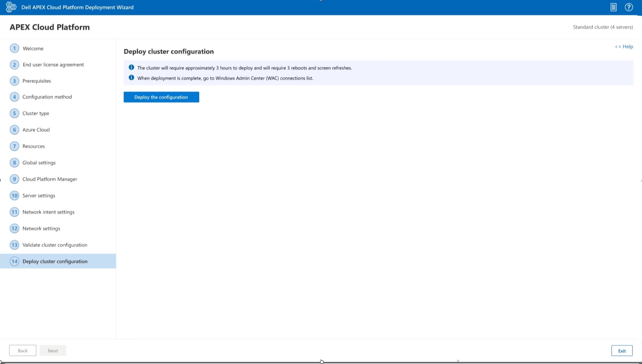Open the Azure Cloud step
The width and height of the screenshot is (642, 364).
pos(36,130)
